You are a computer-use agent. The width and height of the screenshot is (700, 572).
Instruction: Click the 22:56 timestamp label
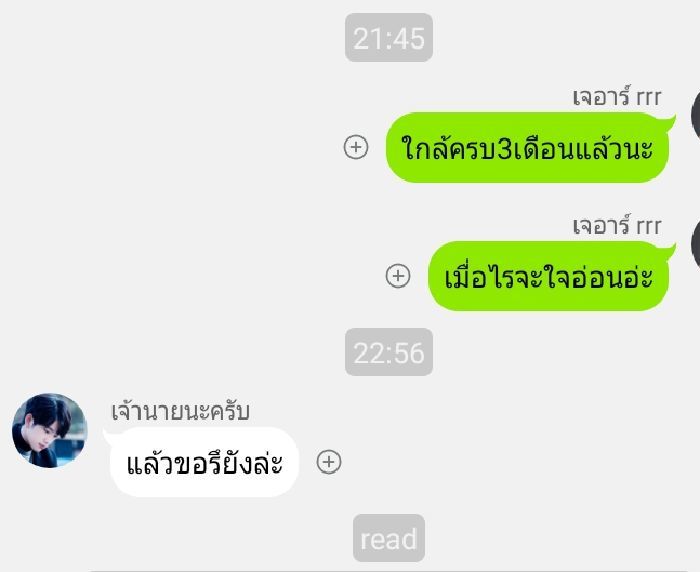click(389, 352)
